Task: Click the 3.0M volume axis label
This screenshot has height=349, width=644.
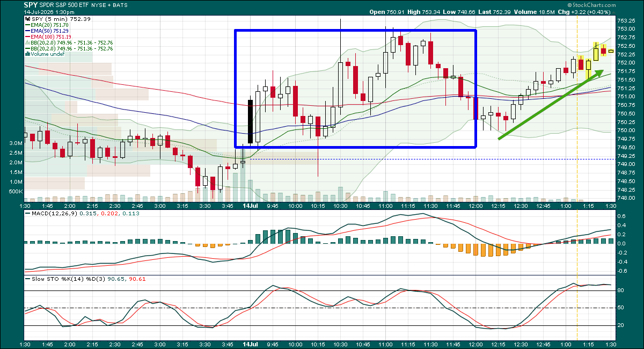Action: pyautogui.click(x=16, y=143)
